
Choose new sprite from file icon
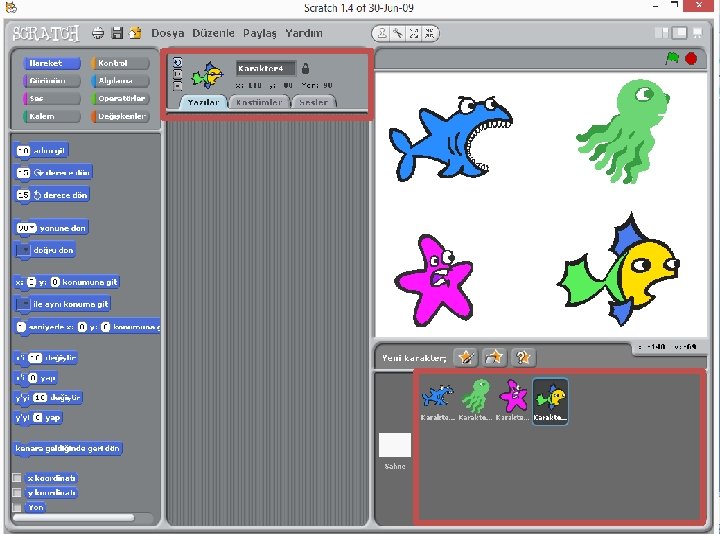click(494, 357)
